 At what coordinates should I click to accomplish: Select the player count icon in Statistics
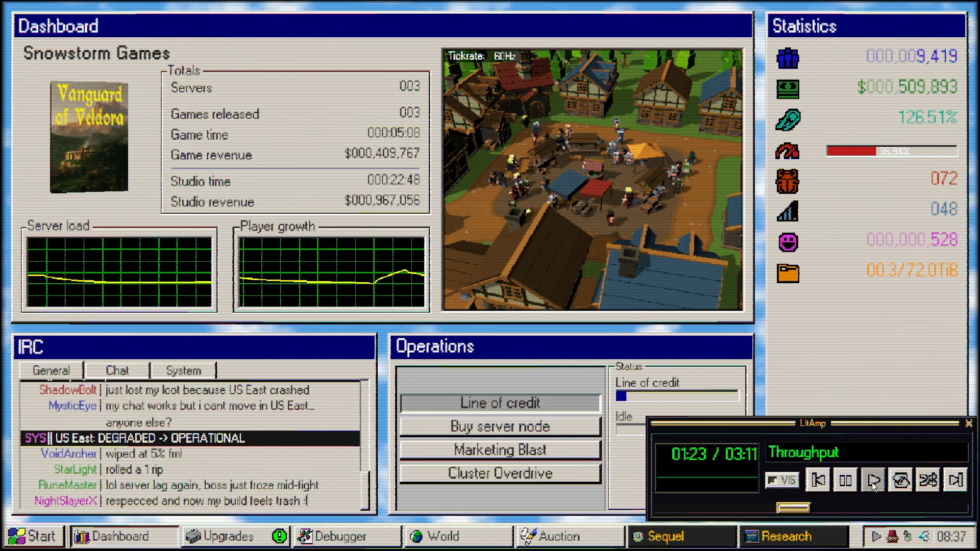tap(787, 59)
